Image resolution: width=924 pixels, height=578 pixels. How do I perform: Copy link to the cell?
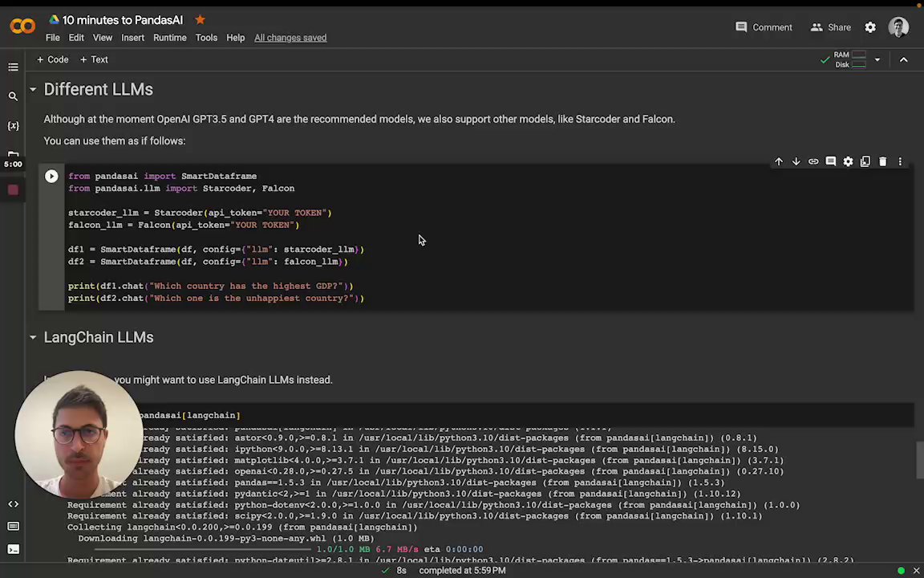coord(813,161)
